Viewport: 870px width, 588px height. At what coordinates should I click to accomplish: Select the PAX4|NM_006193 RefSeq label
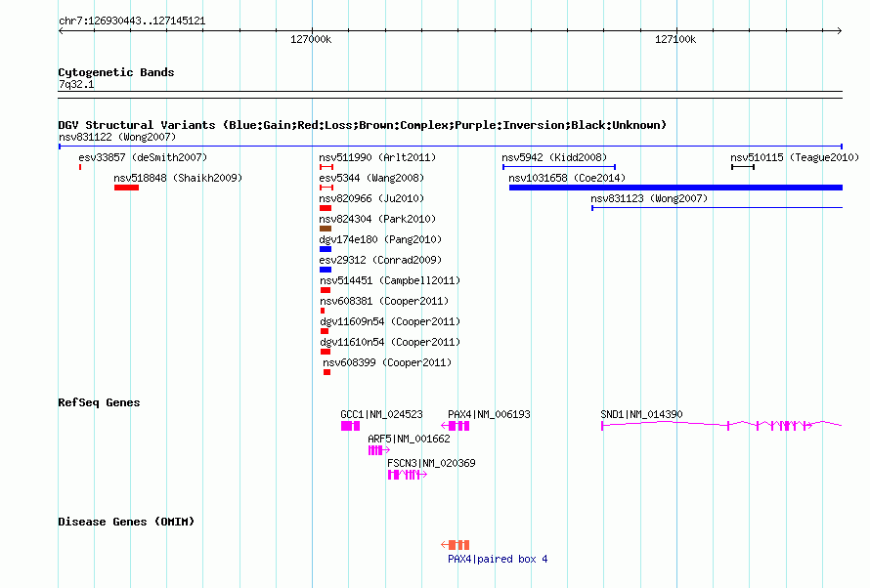point(489,414)
